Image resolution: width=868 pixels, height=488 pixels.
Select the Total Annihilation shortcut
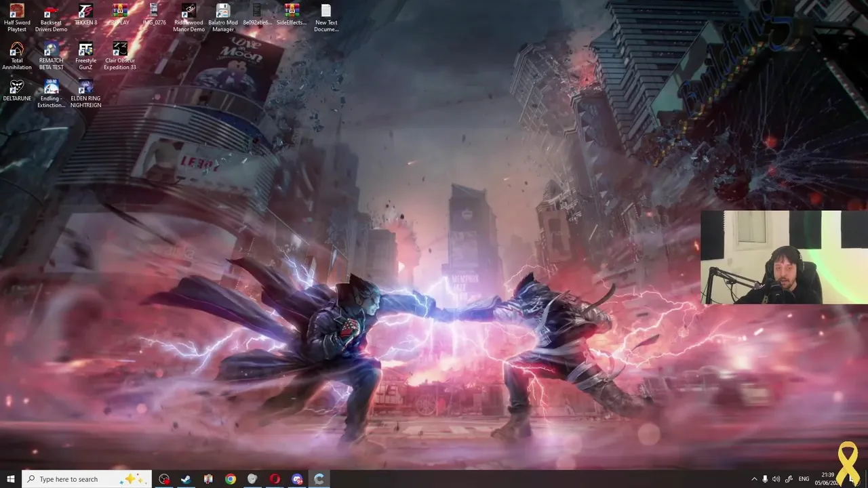(x=17, y=56)
